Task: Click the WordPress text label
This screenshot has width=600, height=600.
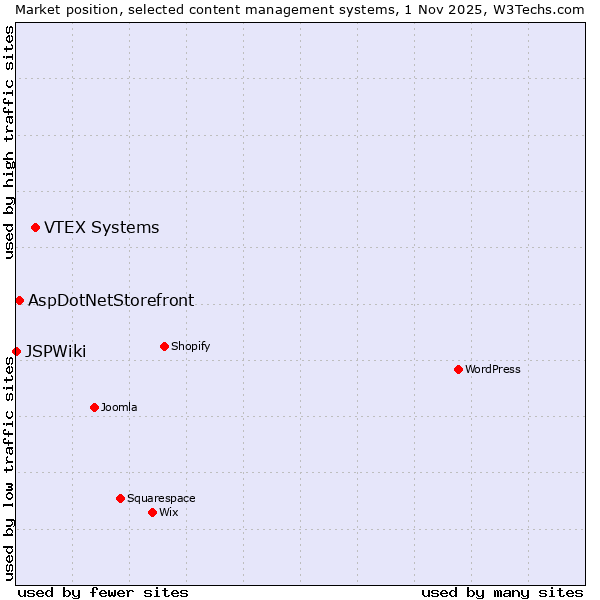Action: click(x=492, y=369)
